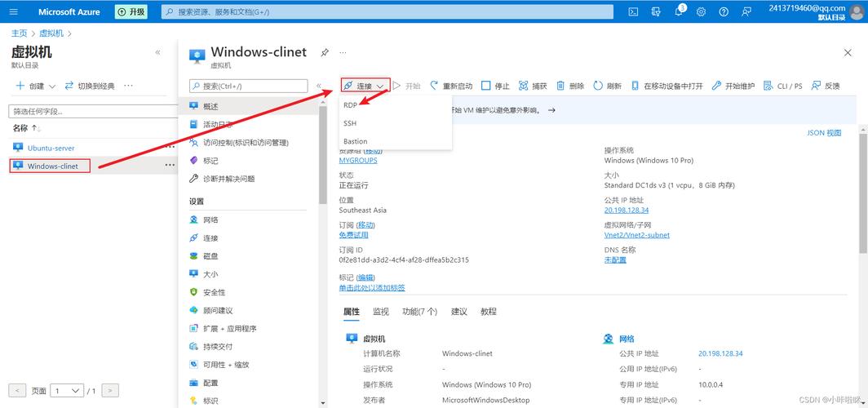Click 开始维护 button
868x408 pixels.
[733, 86]
